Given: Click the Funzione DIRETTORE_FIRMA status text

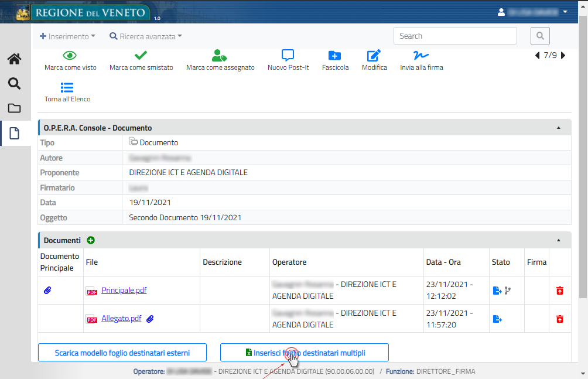Looking at the screenshot, I should (430, 371).
